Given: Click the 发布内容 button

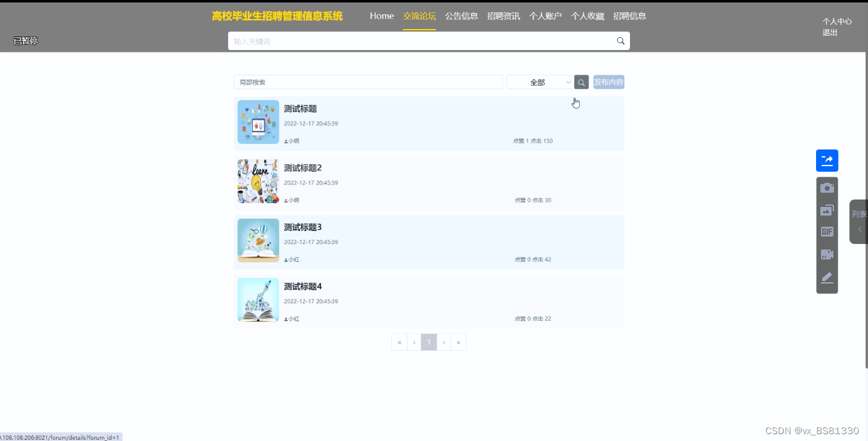Looking at the screenshot, I should click(x=608, y=82).
